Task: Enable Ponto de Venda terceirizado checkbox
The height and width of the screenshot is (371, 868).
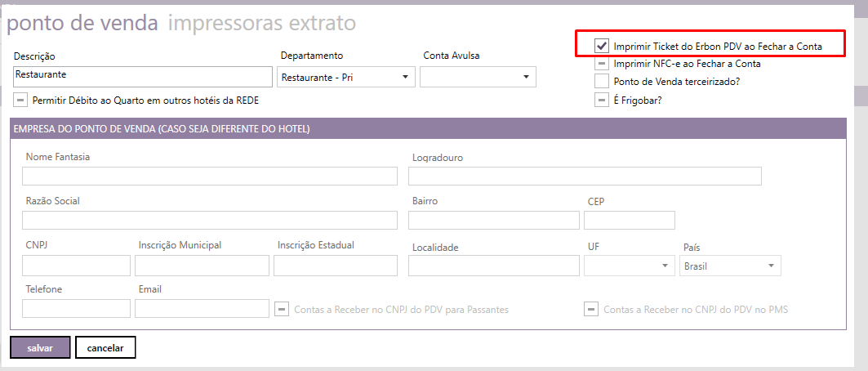Action: point(602,82)
